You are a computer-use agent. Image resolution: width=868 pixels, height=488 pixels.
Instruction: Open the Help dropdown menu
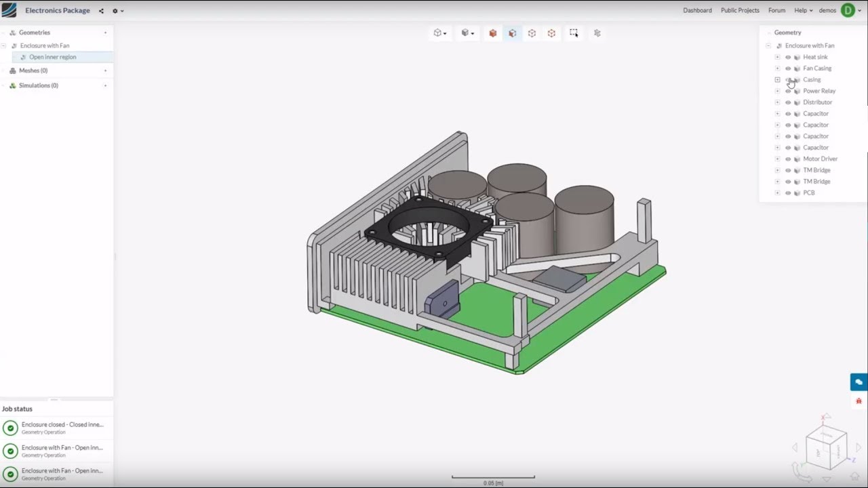pyautogui.click(x=803, y=11)
